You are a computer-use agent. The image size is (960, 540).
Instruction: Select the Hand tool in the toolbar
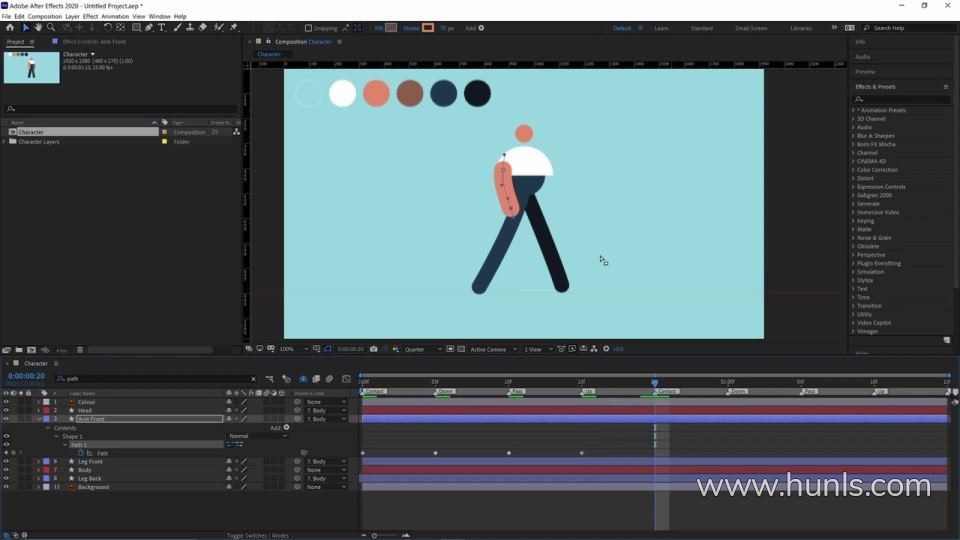pyautogui.click(x=38, y=28)
